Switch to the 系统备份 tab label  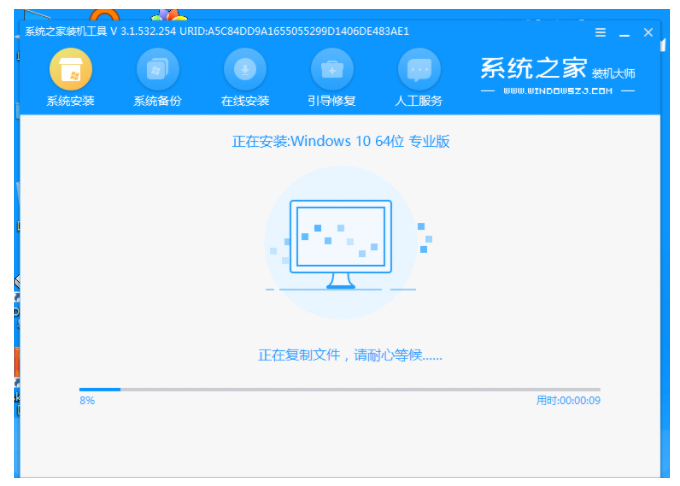pyautogui.click(x=157, y=101)
